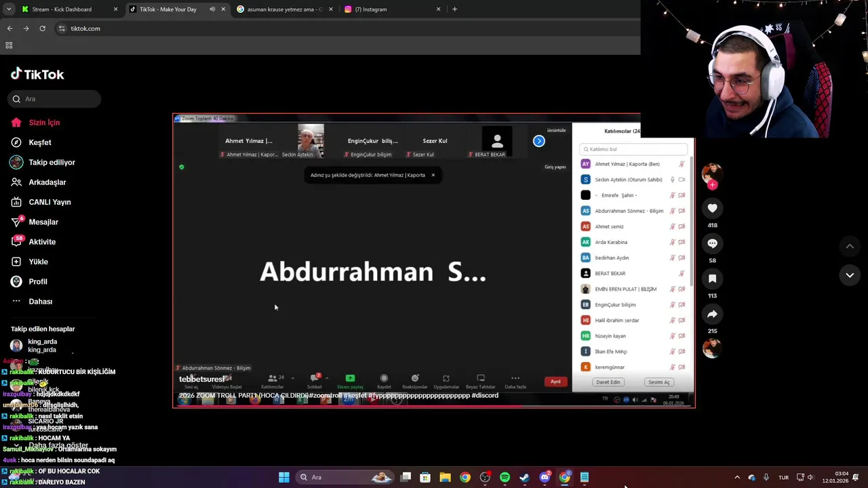This screenshot has height=488, width=868.
Task: Open Profil avatar icon in sidebar
Action: click(x=16, y=281)
